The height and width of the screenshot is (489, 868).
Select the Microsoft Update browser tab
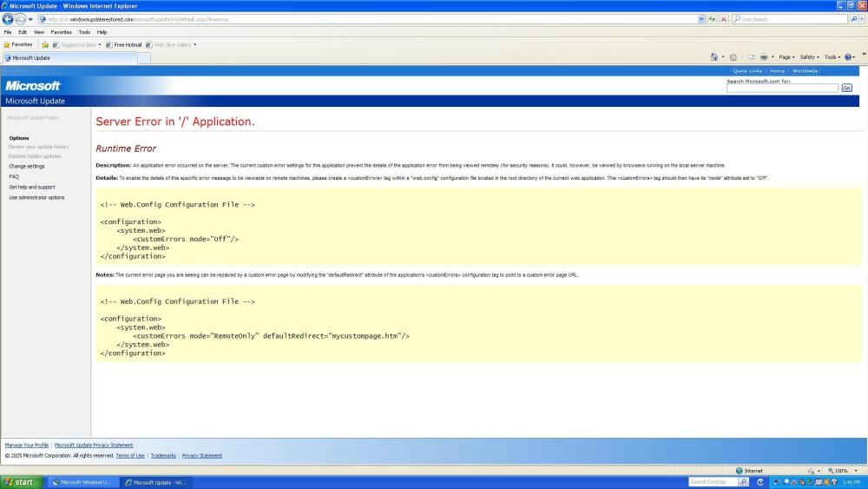[x=68, y=58]
